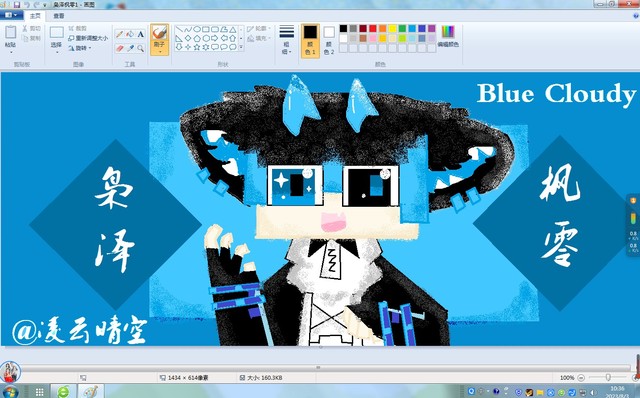Select the Magnifier tool

(140, 48)
